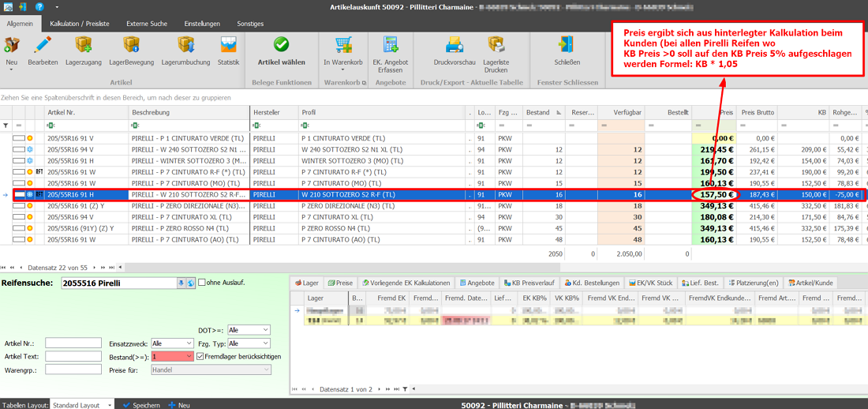The width and height of the screenshot is (868, 409).
Task: Open Platzierung(en) tab
Action: click(754, 283)
